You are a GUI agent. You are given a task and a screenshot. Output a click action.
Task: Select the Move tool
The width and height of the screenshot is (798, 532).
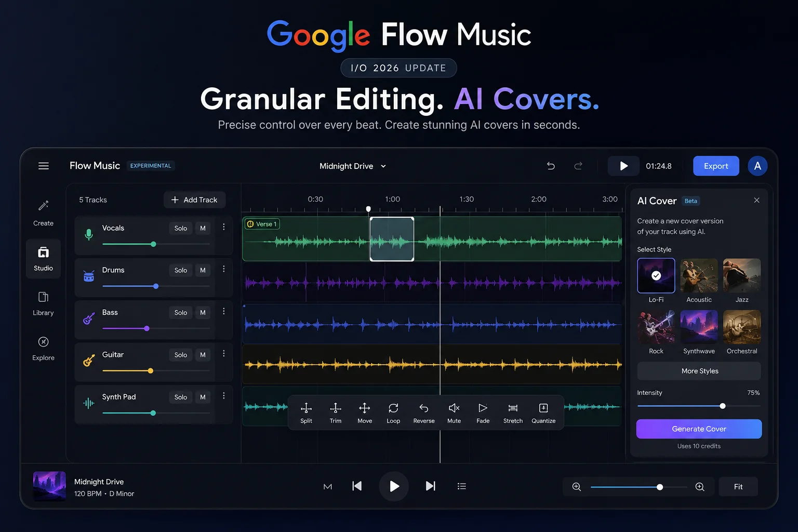365,413
